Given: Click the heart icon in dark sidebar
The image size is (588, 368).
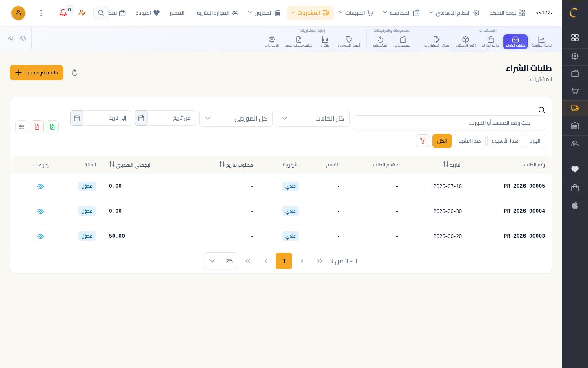Looking at the screenshot, I should pyautogui.click(x=575, y=169).
